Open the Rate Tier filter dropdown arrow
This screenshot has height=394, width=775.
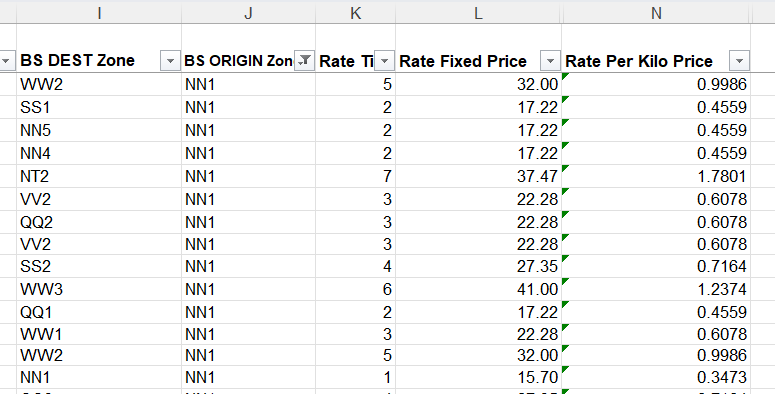click(x=385, y=61)
